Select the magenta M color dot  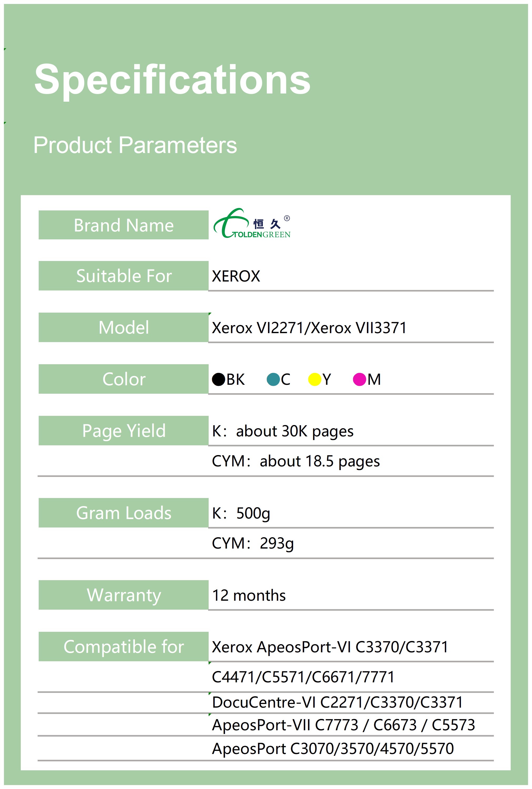[x=359, y=379]
